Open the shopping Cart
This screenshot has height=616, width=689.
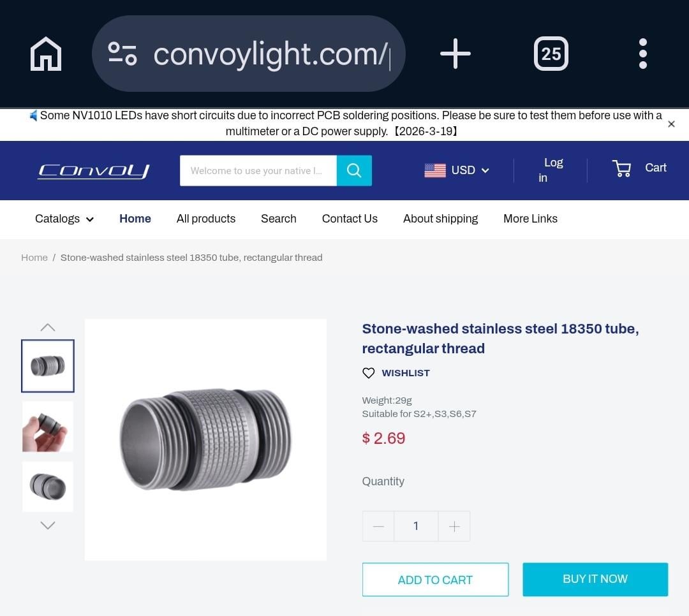(639, 168)
